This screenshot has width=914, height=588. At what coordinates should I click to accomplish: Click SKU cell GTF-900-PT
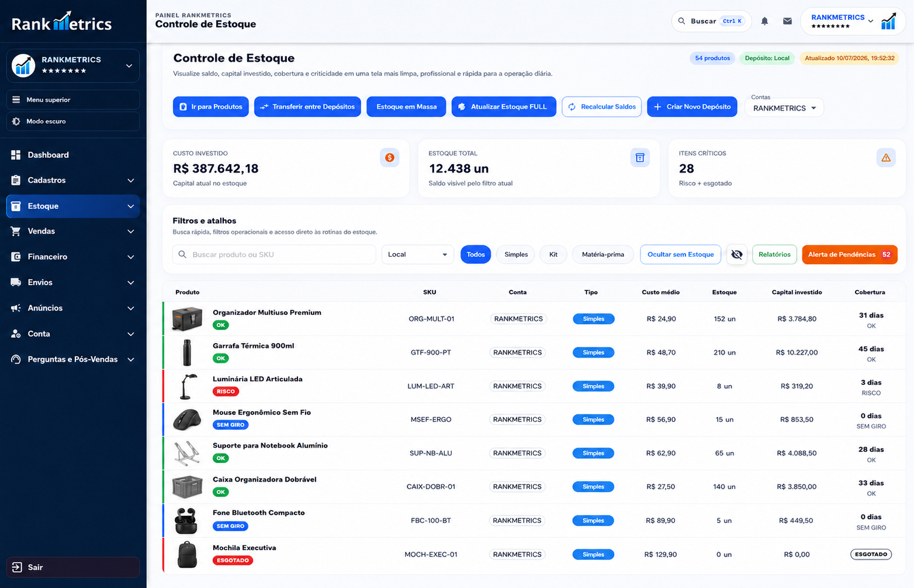point(431,352)
